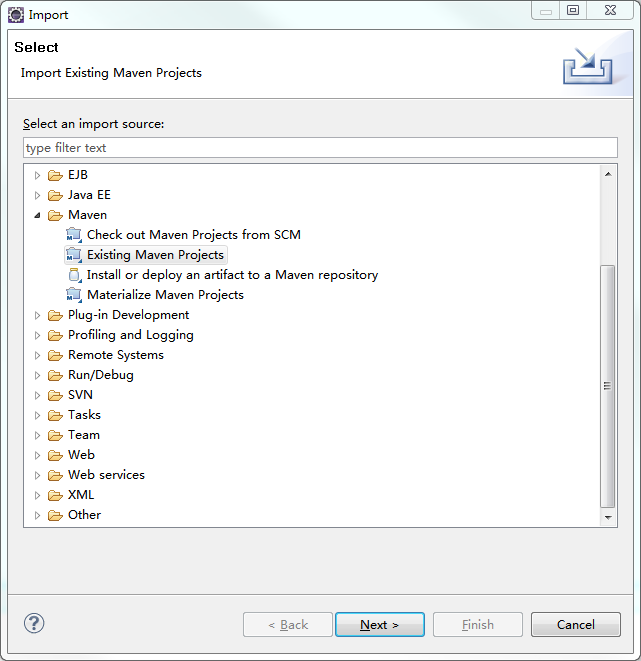Expand the Plug-in Development category
This screenshot has height=661, width=641.
[x=38, y=315]
